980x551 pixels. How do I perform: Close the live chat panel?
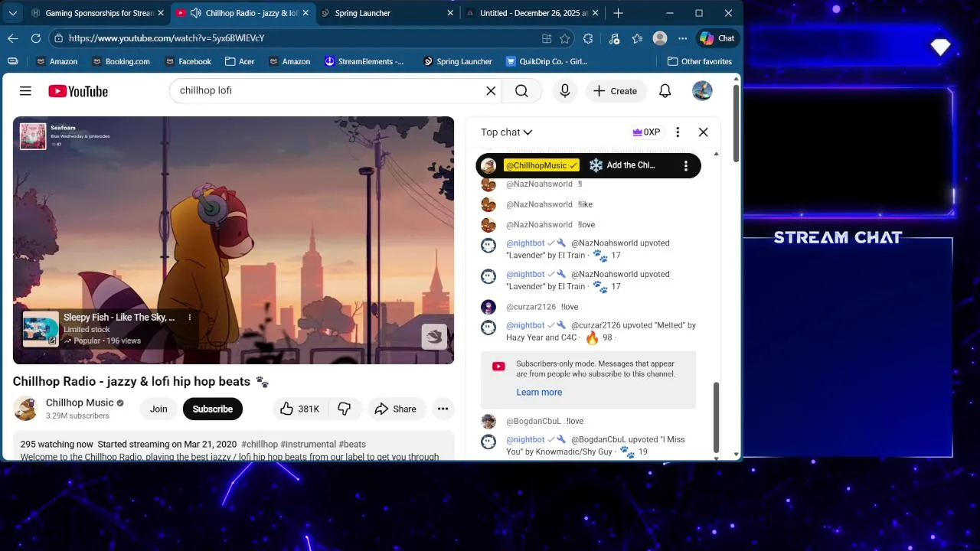pyautogui.click(x=704, y=132)
